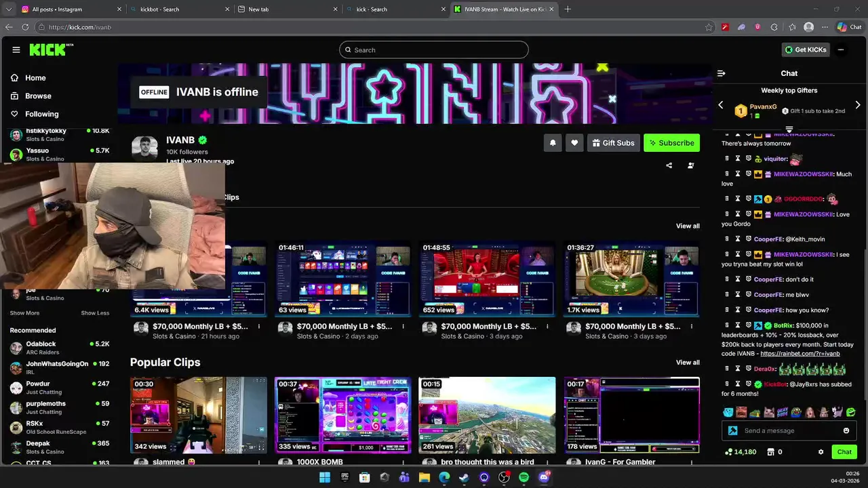Switch to the Instagram All posts tab
Image resolution: width=868 pixels, height=488 pixels.
pyautogui.click(x=71, y=9)
